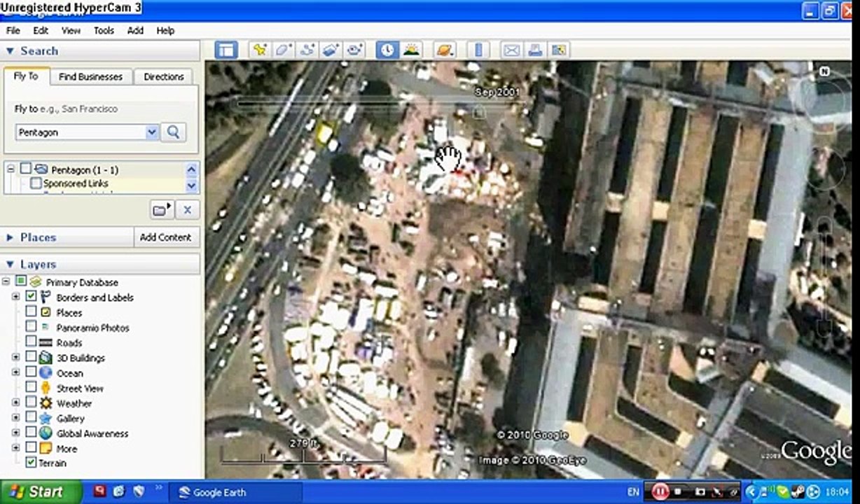
Task: Click the red taskbar quick launch icon
Action: pyautogui.click(x=100, y=491)
